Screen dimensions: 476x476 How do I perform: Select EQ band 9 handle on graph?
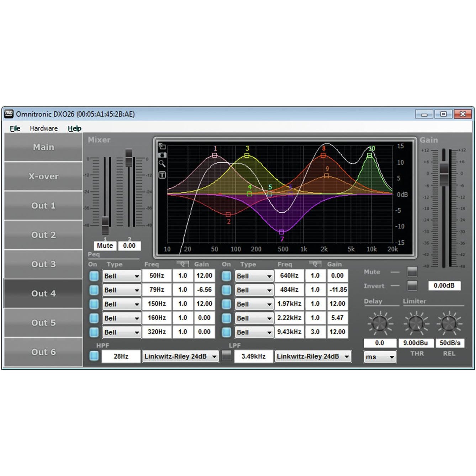click(x=327, y=176)
